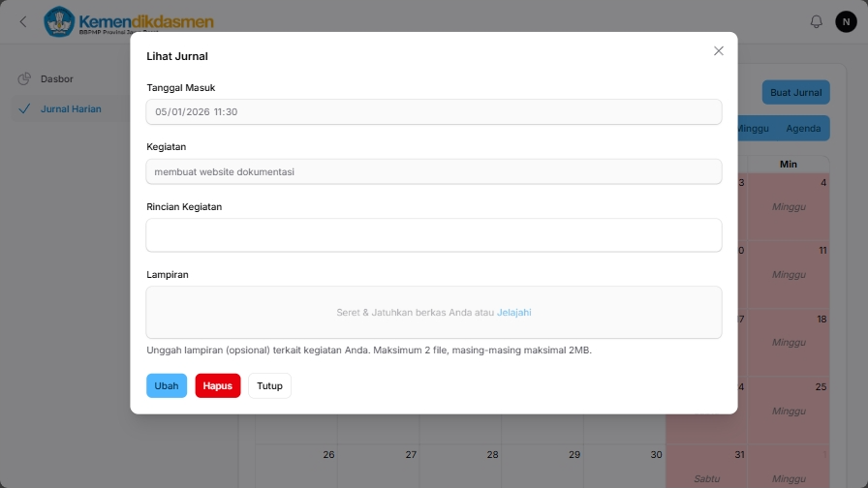
Task: Click the Tutup button
Action: click(269, 385)
